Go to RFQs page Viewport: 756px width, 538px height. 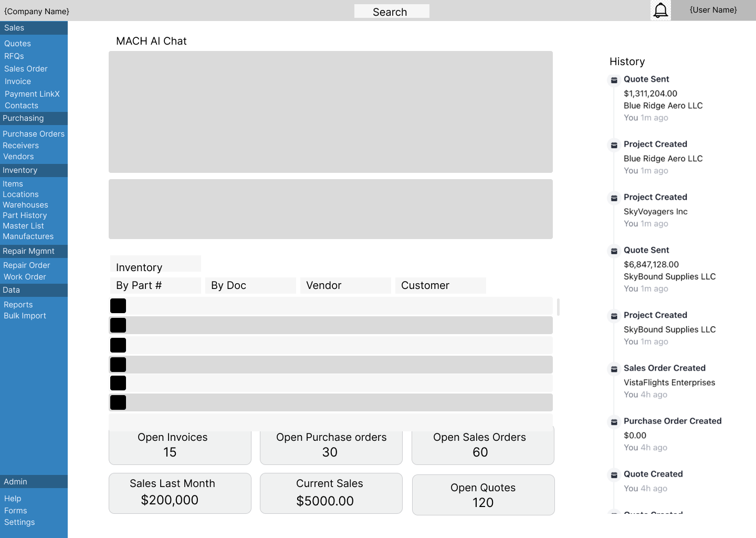coord(14,56)
